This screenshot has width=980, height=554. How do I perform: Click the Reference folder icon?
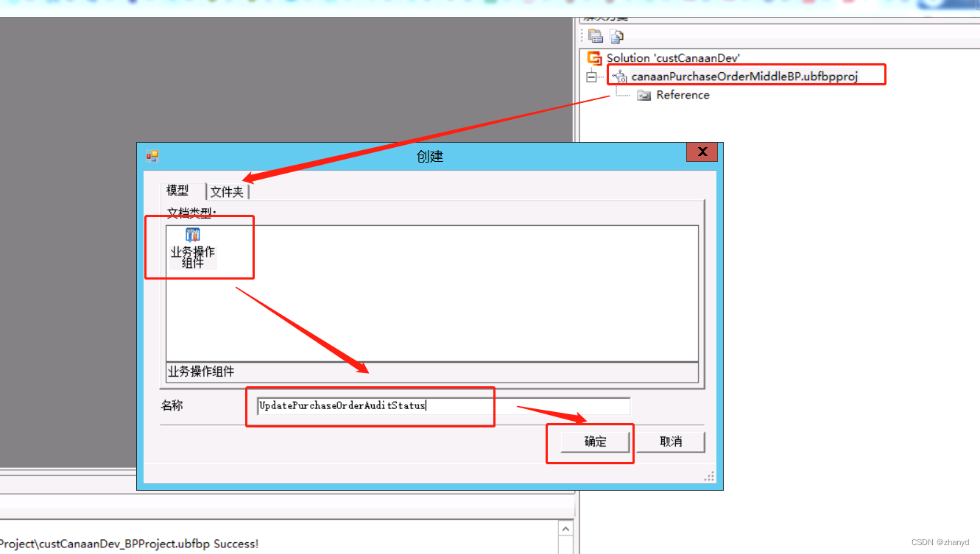click(644, 95)
